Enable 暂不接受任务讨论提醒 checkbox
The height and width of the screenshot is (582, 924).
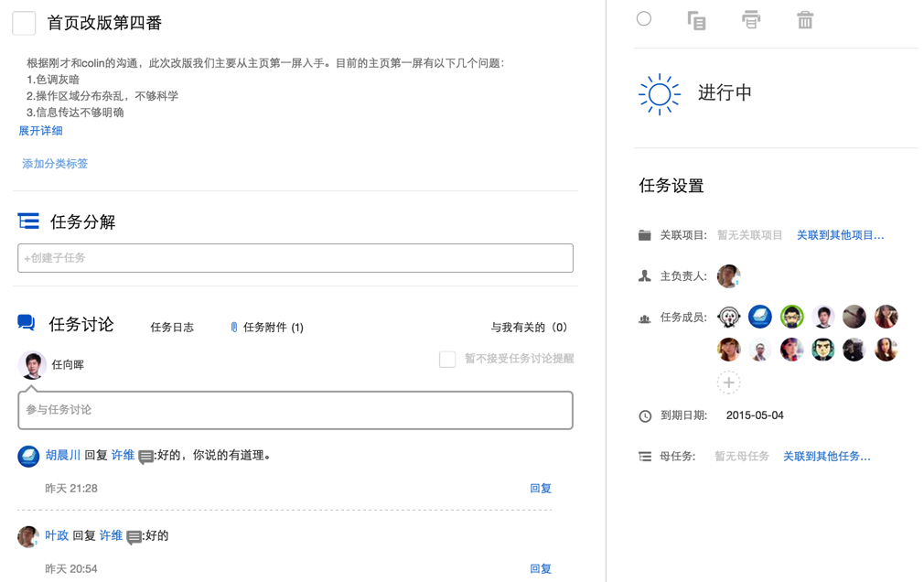447,360
